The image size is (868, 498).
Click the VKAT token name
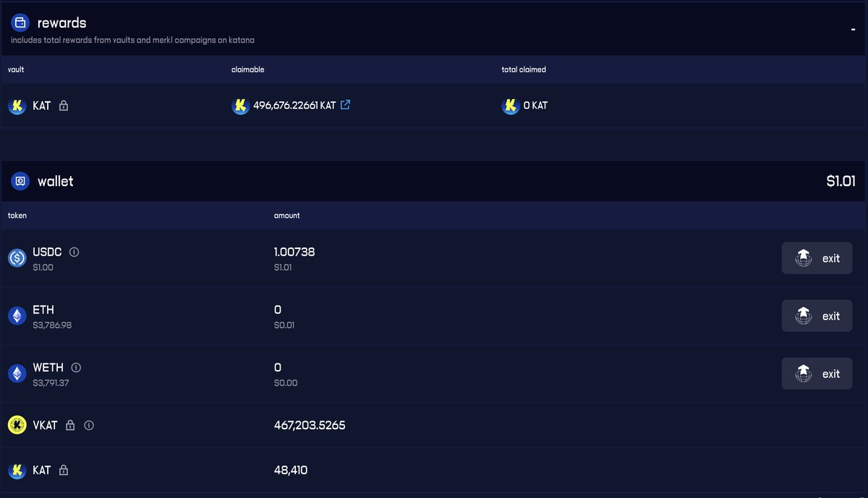coord(45,426)
